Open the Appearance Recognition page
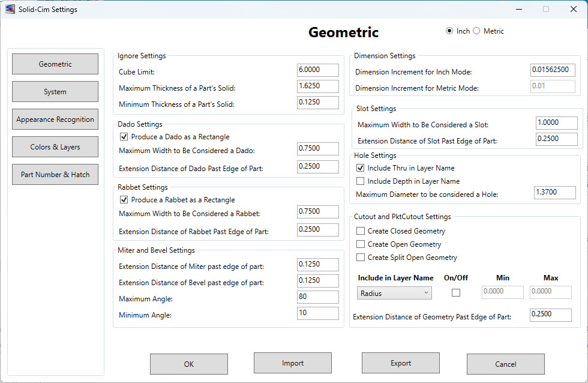Screen dimensions: 588x383 point(55,119)
